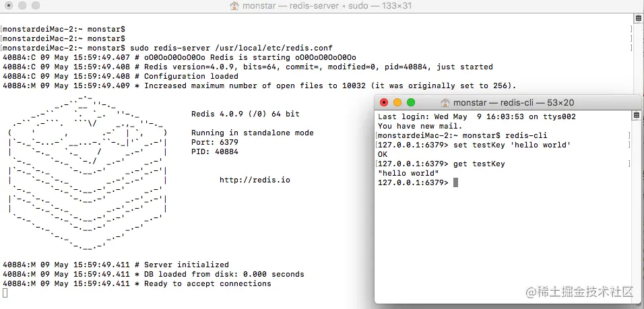The width and height of the screenshot is (644, 309).
Task: Click the blinking cursor at the redis-cli prompt
Action: [455, 183]
